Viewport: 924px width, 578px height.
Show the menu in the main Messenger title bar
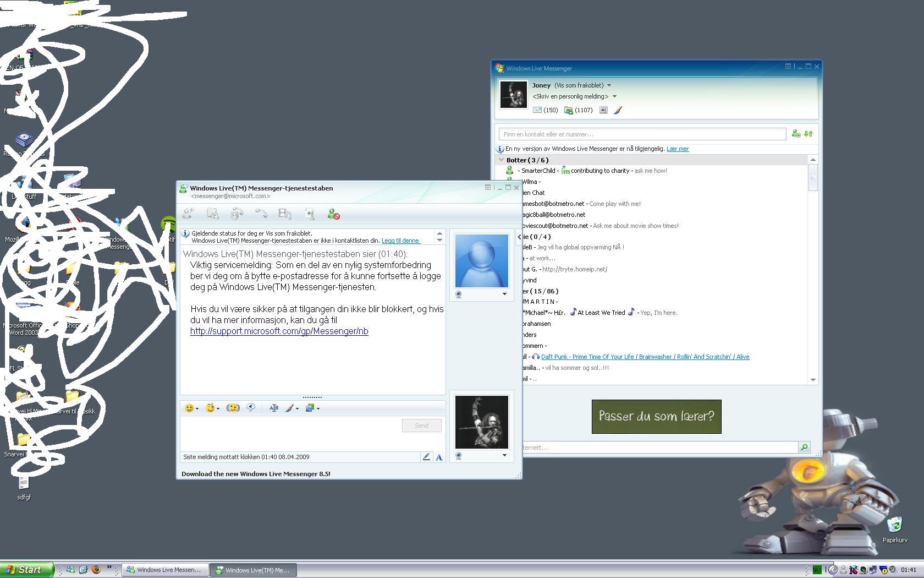(x=788, y=66)
